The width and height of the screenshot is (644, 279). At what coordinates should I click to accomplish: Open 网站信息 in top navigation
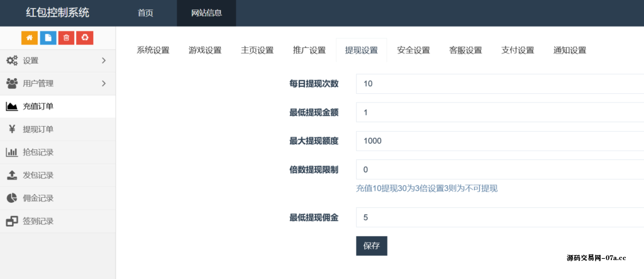(206, 13)
